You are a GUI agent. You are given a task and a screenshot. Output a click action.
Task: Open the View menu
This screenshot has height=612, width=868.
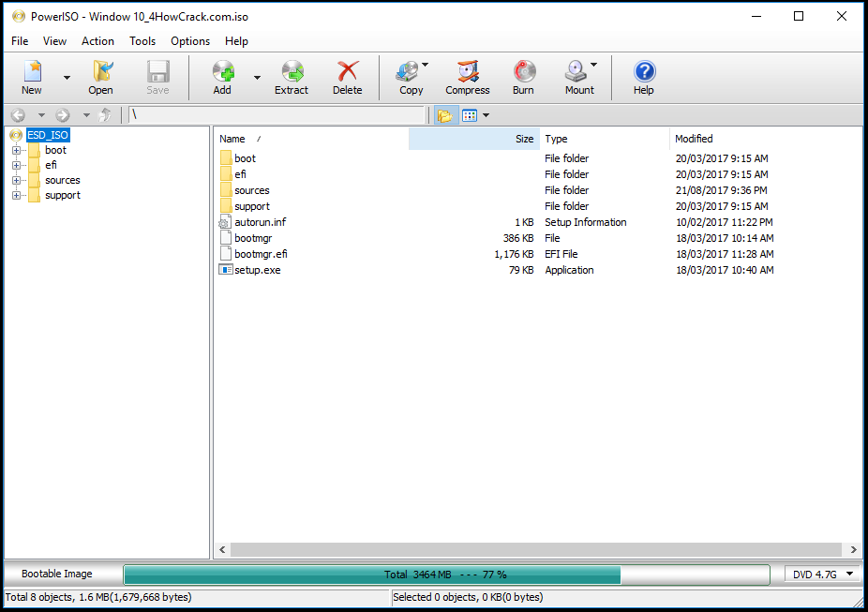(54, 41)
